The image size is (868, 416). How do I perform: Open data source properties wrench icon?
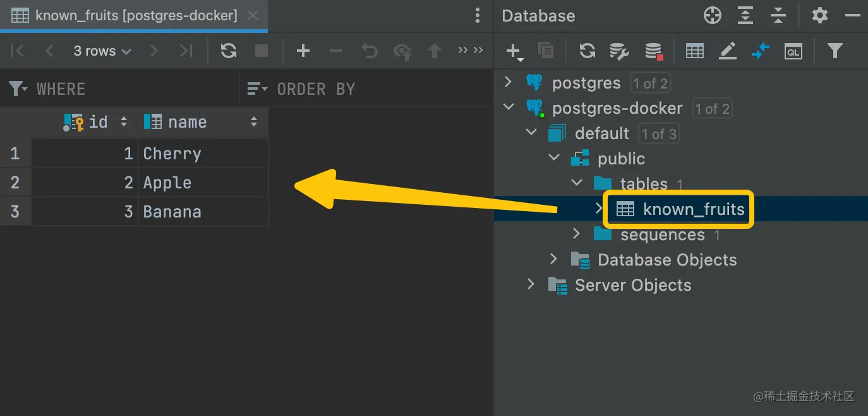[x=619, y=51]
